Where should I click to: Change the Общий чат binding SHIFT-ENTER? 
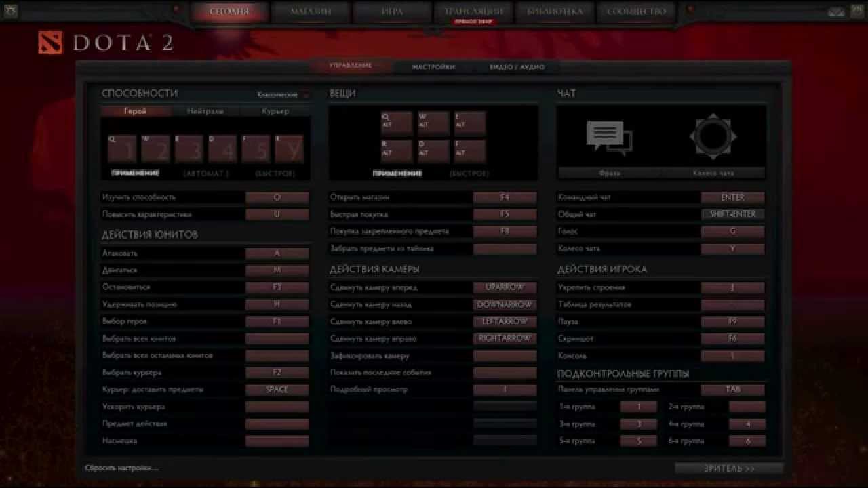[x=732, y=214]
